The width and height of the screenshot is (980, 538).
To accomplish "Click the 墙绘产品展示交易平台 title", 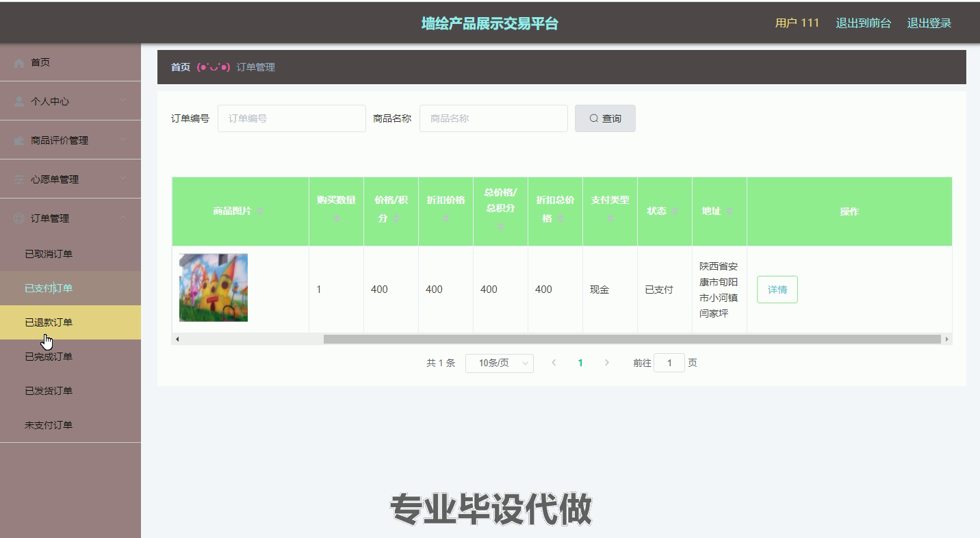I will 490,23.
